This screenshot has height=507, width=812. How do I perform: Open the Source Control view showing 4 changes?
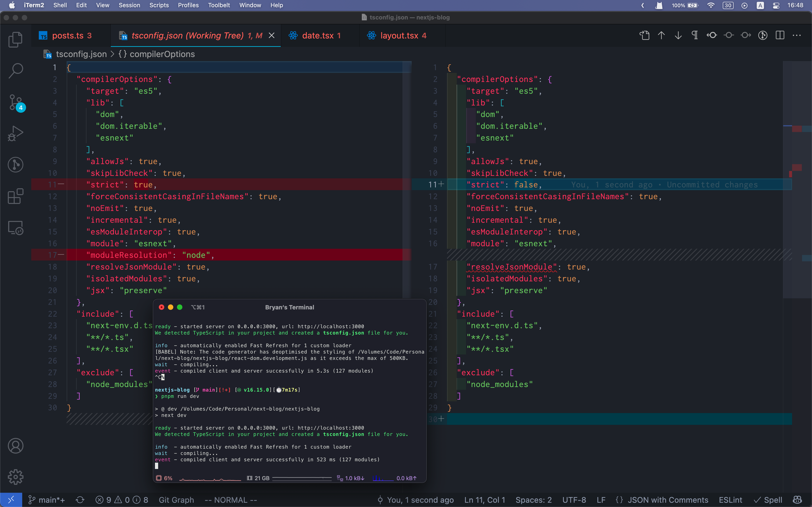(x=15, y=102)
